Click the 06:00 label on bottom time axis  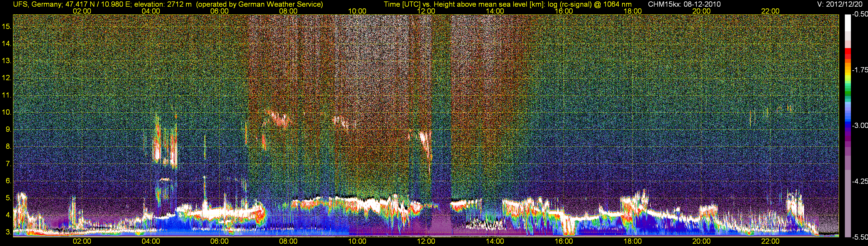pyautogui.click(x=219, y=241)
